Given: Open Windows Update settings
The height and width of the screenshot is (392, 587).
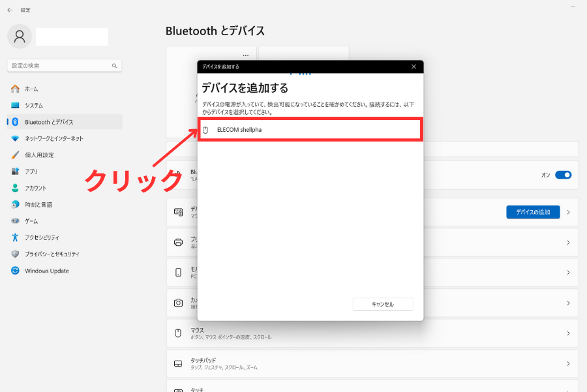Looking at the screenshot, I should click(65, 270).
